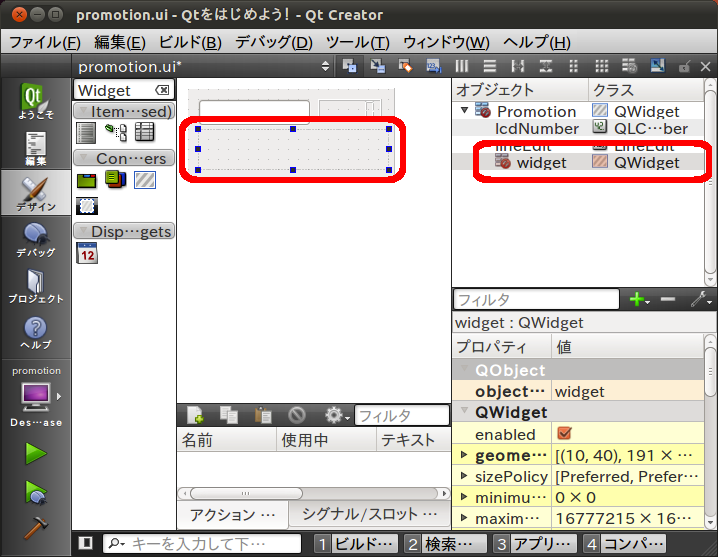
Task: Click the new action icon
Action: point(196,415)
